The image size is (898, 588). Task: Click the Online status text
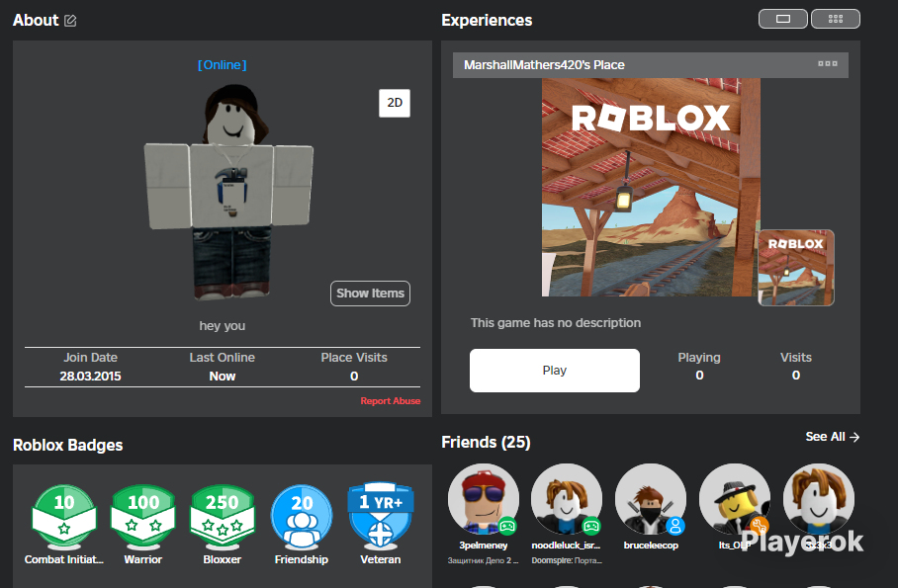click(223, 64)
